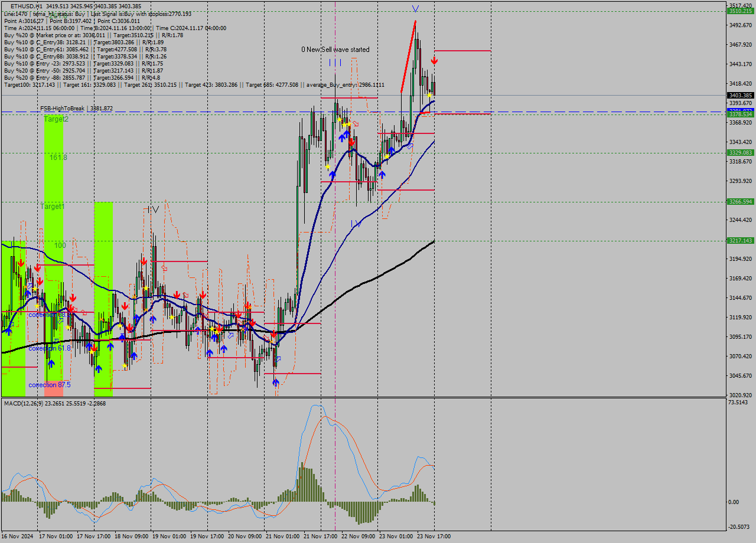Viewport: 756px width, 543px height.
Task: Select the 3510.215 price level tag
Action: (739, 10)
